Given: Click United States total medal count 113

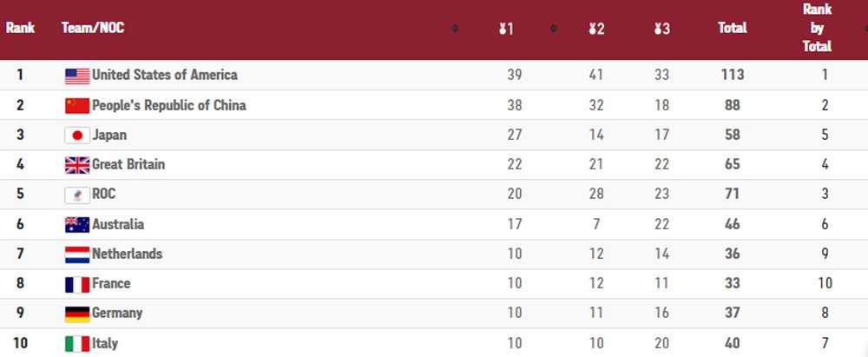Looking at the screenshot, I should (732, 75).
